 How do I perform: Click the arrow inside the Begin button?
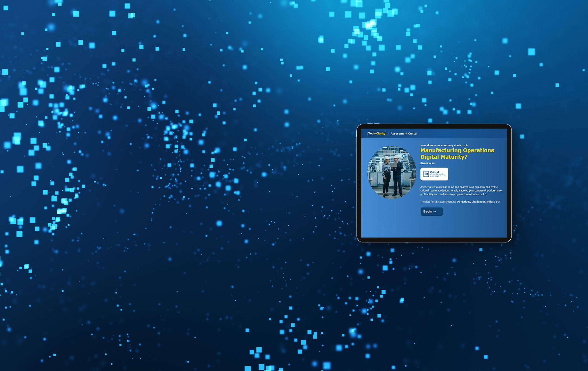[x=435, y=212]
